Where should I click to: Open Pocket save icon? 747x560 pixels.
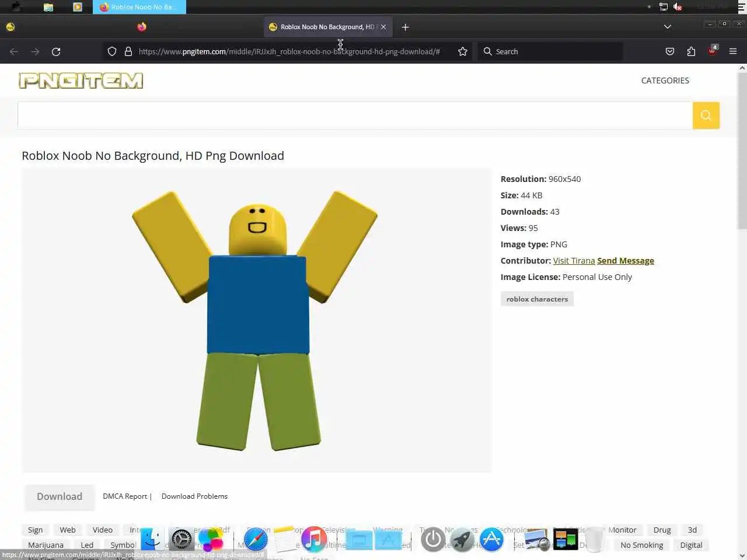tap(670, 51)
